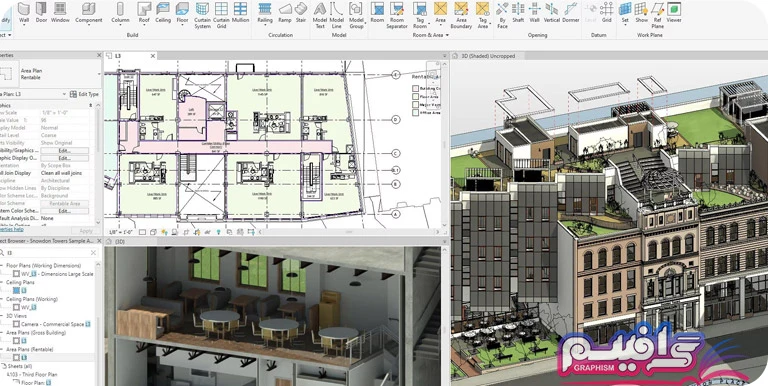The height and width of the screenshot is (386, 768).
Task: Activate the Curtain Grid tool
Action: (x=221, y=15)
